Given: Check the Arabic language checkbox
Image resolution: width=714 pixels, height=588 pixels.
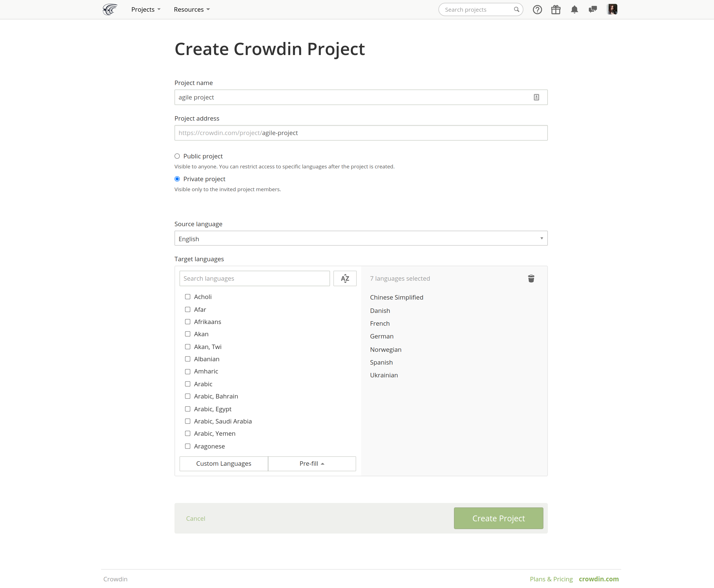Looking at the screenshot, I should [x=188, y=384].
